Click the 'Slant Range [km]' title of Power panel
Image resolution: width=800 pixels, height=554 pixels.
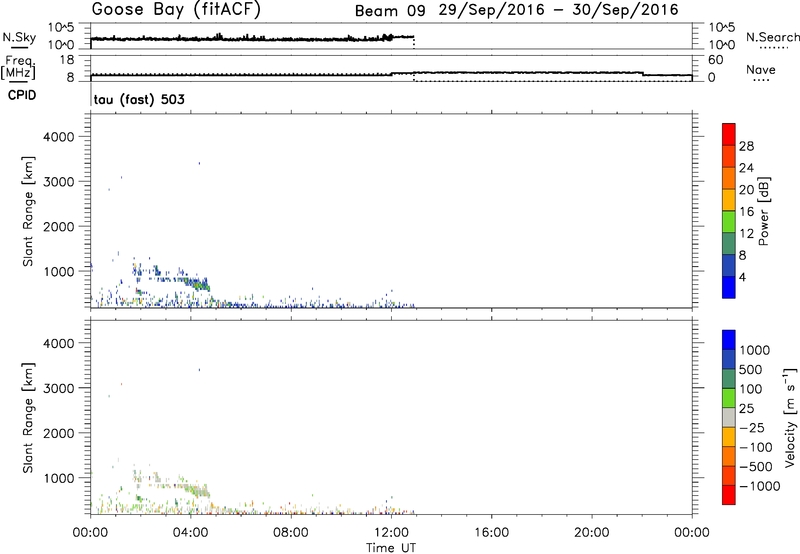(x=28, y=211)
